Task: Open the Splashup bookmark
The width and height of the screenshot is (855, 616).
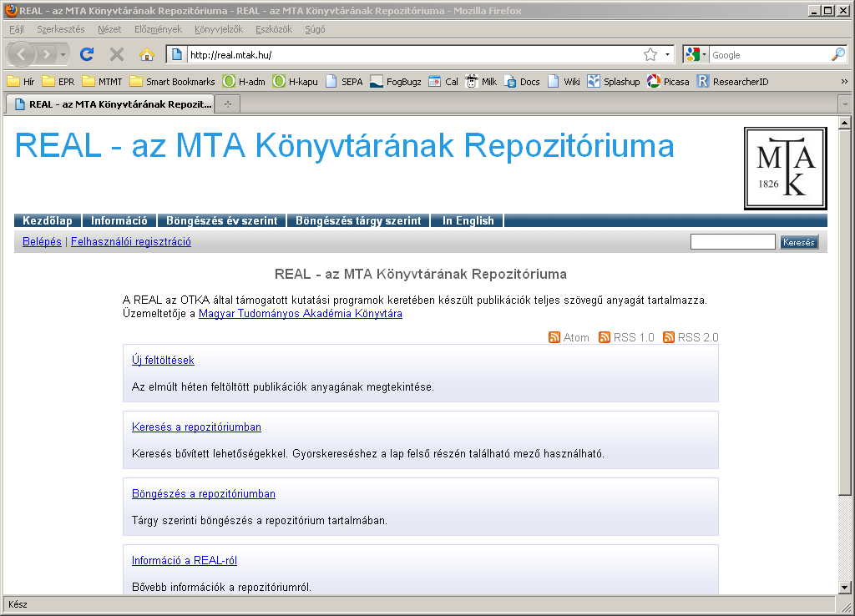Action: click(614, 82)
